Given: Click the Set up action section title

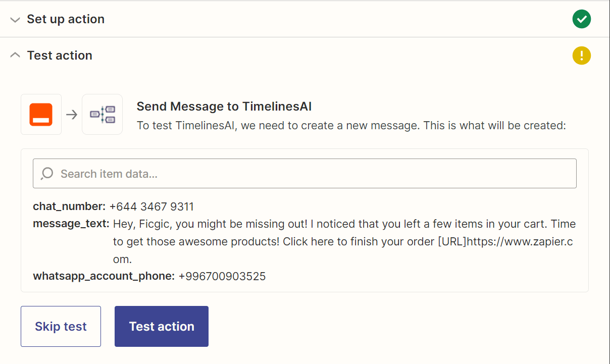Looking at the screenshot, I should (66, 19).
